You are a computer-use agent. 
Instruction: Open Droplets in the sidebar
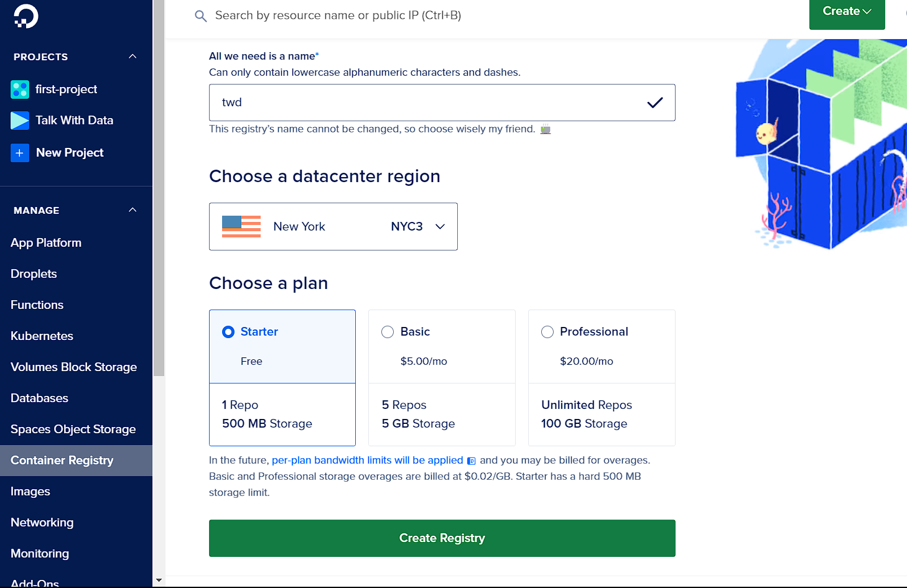click(x=34, y=274)
